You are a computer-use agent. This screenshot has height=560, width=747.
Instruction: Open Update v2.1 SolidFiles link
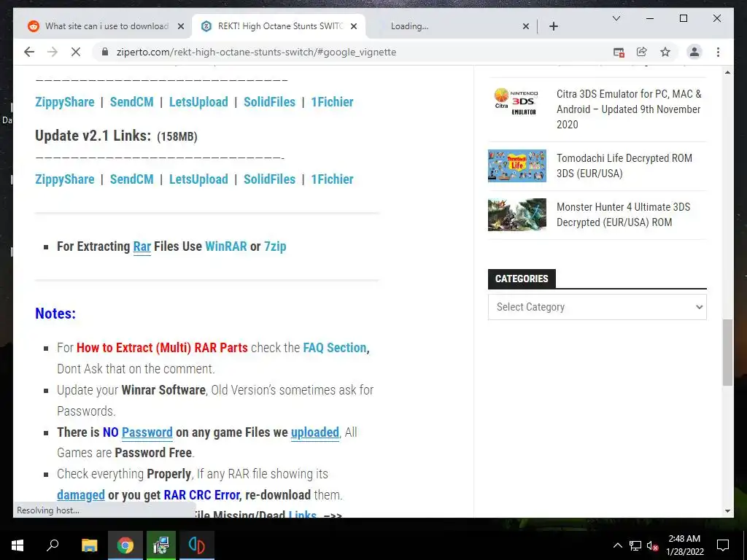[270, 179]
